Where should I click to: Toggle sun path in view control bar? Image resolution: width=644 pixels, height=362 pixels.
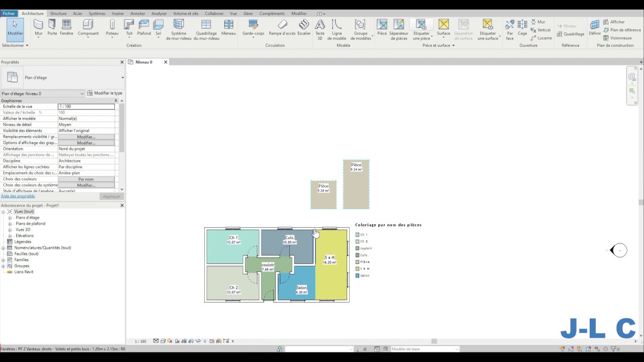pos(170,341)
